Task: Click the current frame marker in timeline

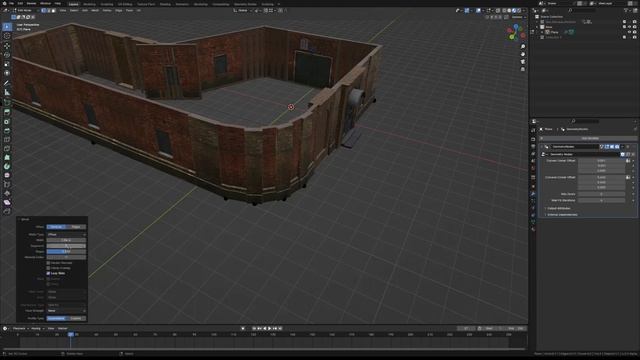Action: pos(71,335)
